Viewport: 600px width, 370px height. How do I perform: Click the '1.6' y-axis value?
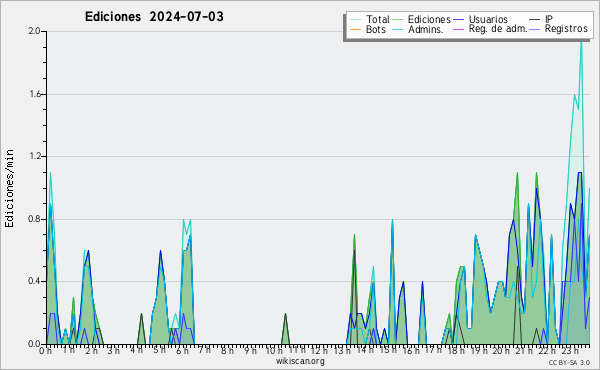click(34, 94)
